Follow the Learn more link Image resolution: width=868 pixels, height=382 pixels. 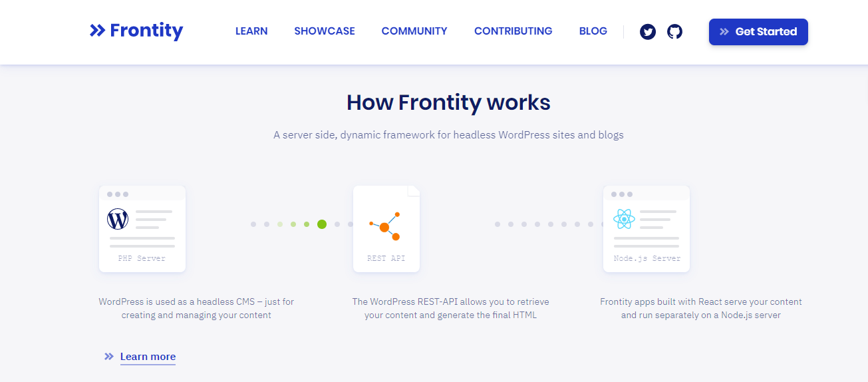click(x=148, y=357)
